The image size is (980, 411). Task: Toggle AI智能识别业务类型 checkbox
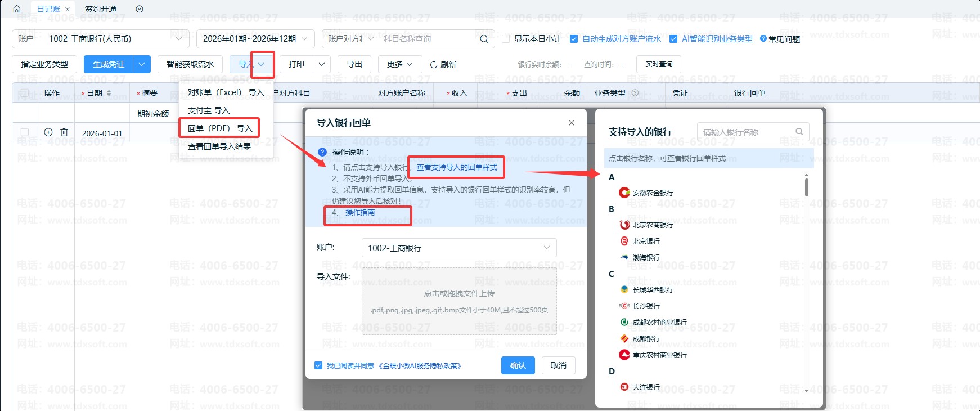coord(673,39)
